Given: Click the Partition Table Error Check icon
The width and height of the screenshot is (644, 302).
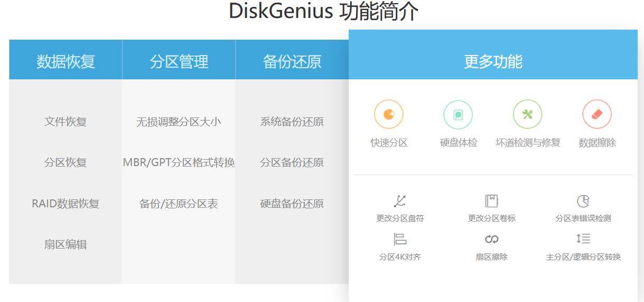Looking at the screenshot, I should [583, 201].
